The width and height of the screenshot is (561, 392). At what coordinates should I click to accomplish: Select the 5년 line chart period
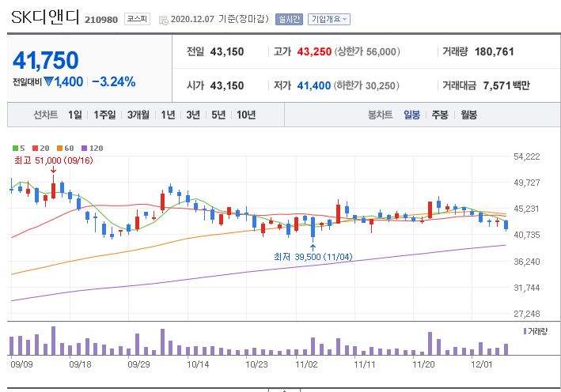[218, 115]
